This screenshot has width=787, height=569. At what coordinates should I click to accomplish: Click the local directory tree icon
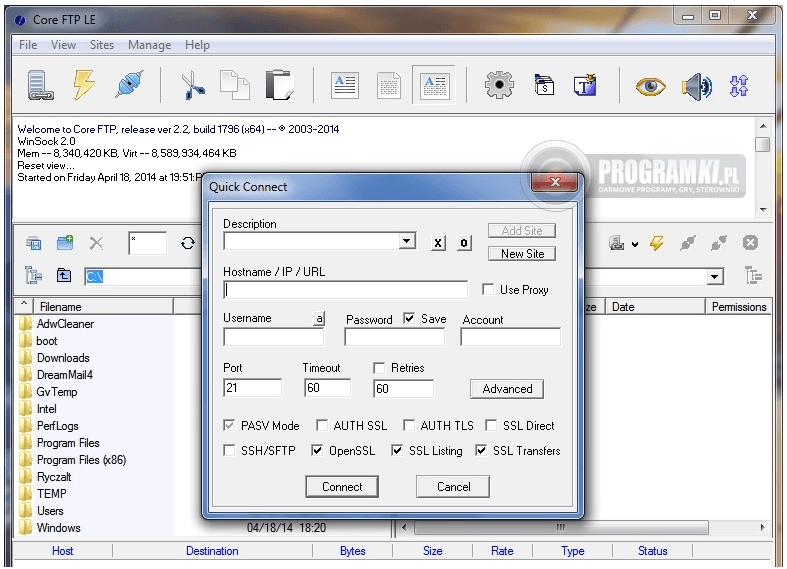pos(34,275)
